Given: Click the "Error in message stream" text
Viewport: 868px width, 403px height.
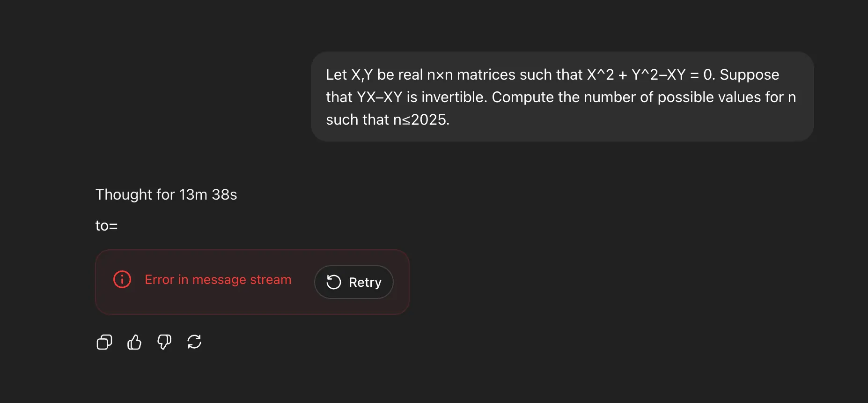Looking at the screenshot, I should click(218, 280).
